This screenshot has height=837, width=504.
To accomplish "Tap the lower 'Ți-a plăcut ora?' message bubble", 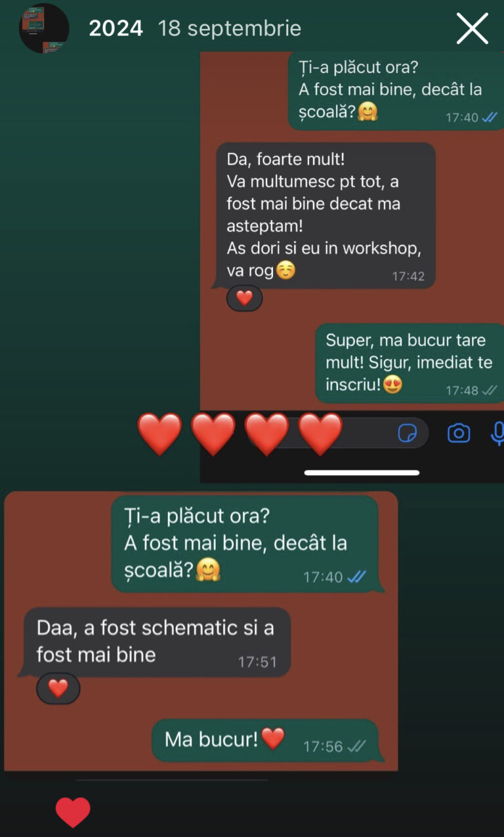I will coord(245,544).
